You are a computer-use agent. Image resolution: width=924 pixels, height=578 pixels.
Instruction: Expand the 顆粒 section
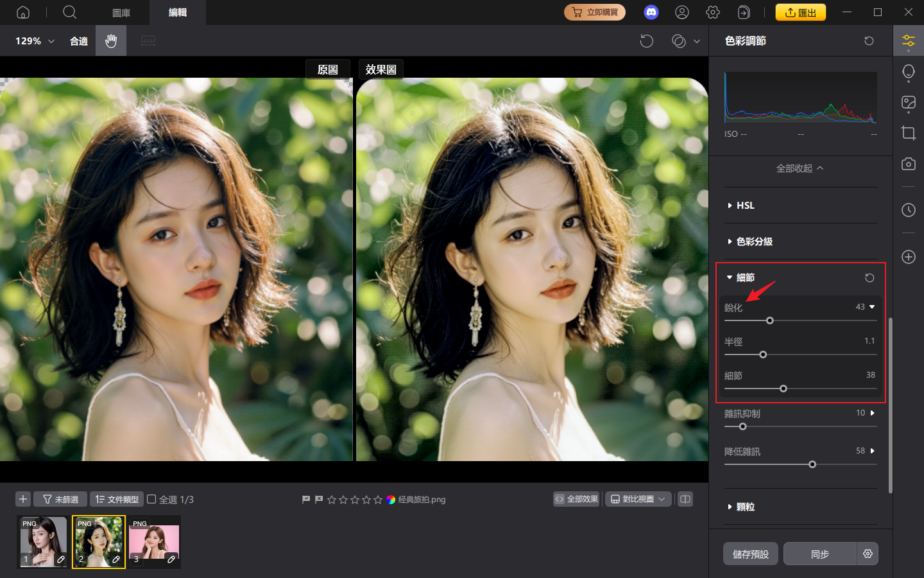coord(745,507)
